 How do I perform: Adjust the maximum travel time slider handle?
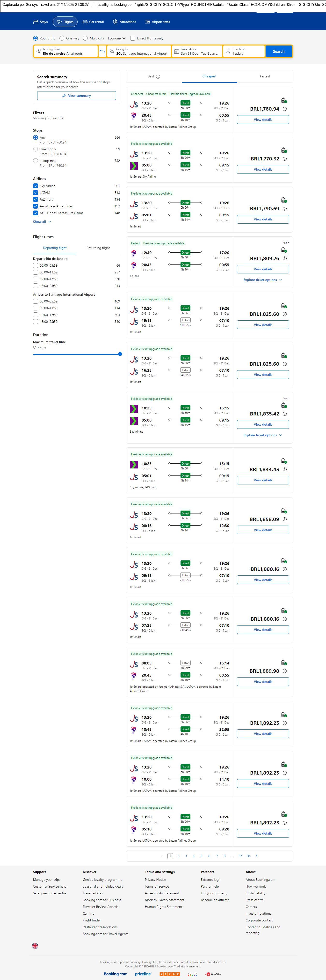coord(120,354)
